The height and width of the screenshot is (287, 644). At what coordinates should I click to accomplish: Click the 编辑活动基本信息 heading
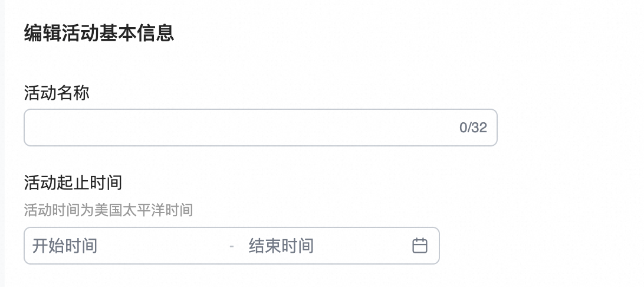point(99,33)
